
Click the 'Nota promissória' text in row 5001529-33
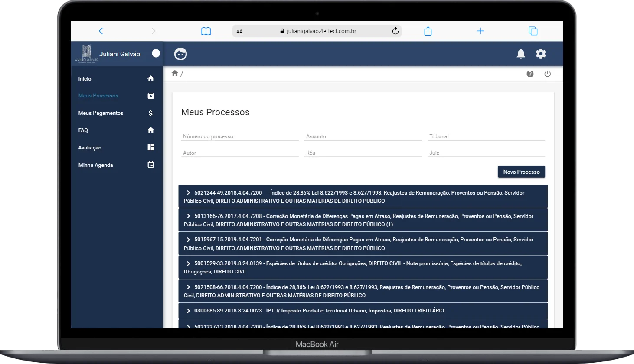pyautogui.click(x=427, y=263)
